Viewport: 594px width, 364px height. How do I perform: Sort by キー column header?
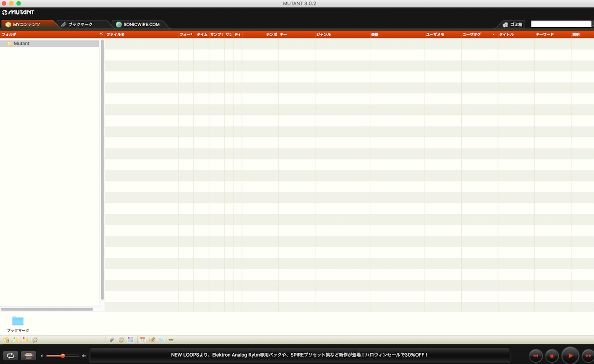click(297, 35)
